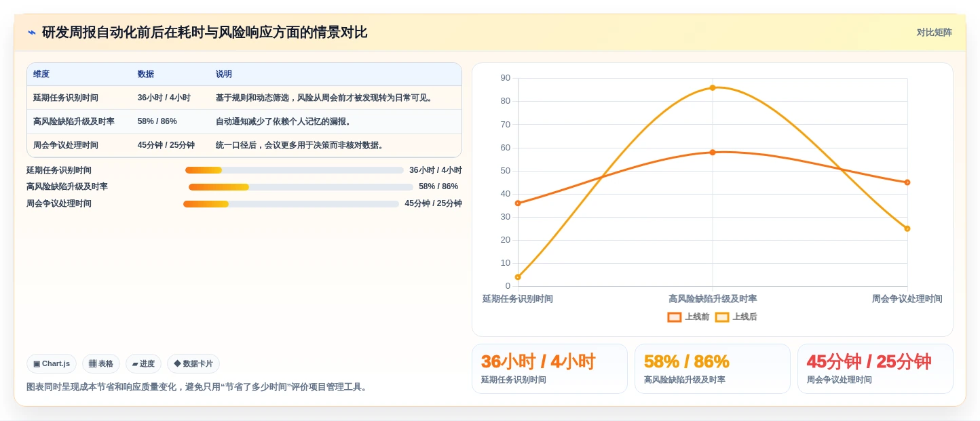
Task: Open the 45分钟 / 25分钟 data card
Action: click(875, 369)
